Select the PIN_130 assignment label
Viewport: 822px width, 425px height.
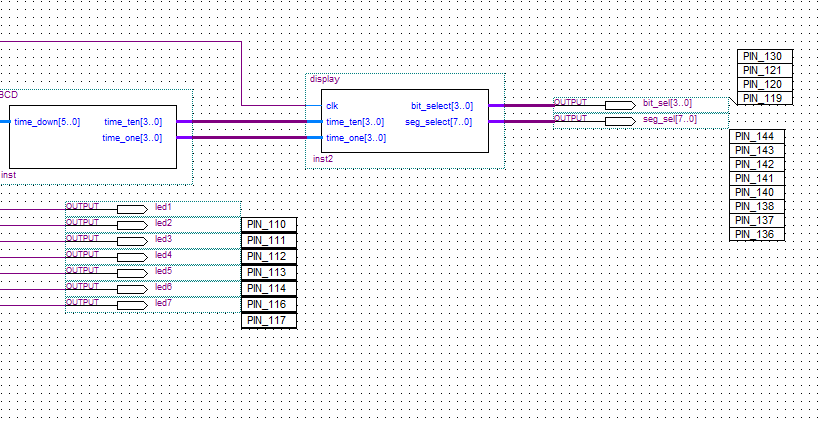click(765, 57)
